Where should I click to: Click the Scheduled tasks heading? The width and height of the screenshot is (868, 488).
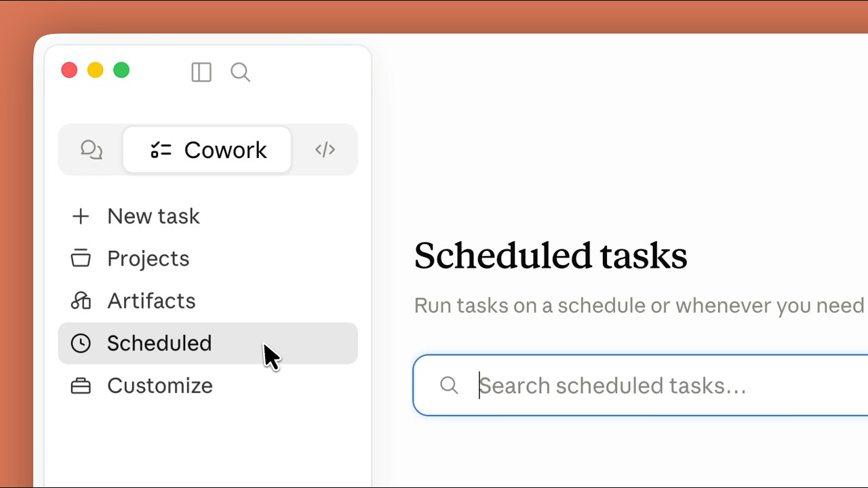(x=551, y=256)
